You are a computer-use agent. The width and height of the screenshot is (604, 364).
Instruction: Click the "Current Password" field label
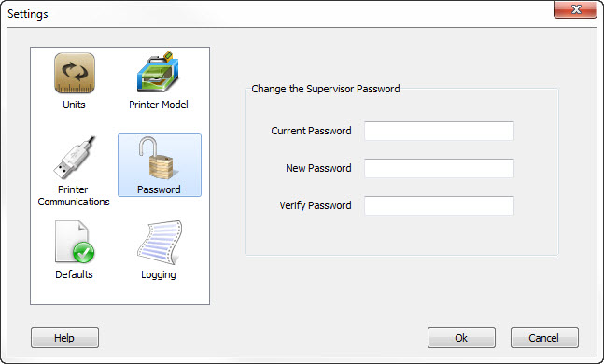311,131
